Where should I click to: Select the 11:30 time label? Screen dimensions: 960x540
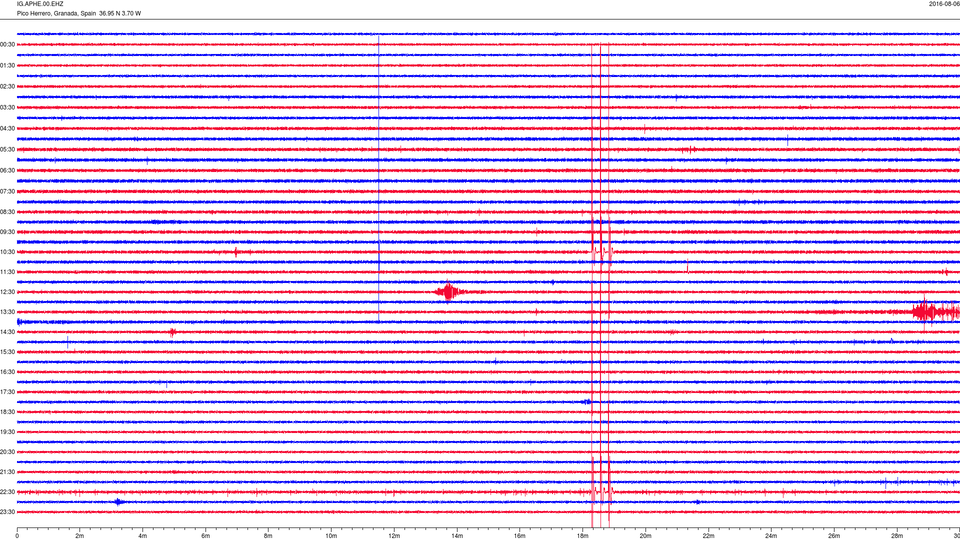[x=7, y=272]
